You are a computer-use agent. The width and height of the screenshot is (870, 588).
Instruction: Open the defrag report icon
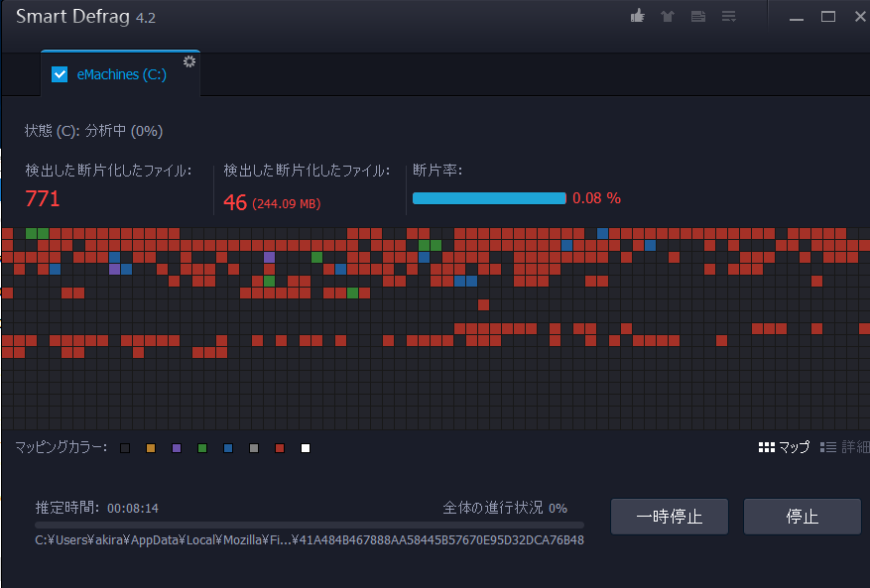[x=697, y=16]
